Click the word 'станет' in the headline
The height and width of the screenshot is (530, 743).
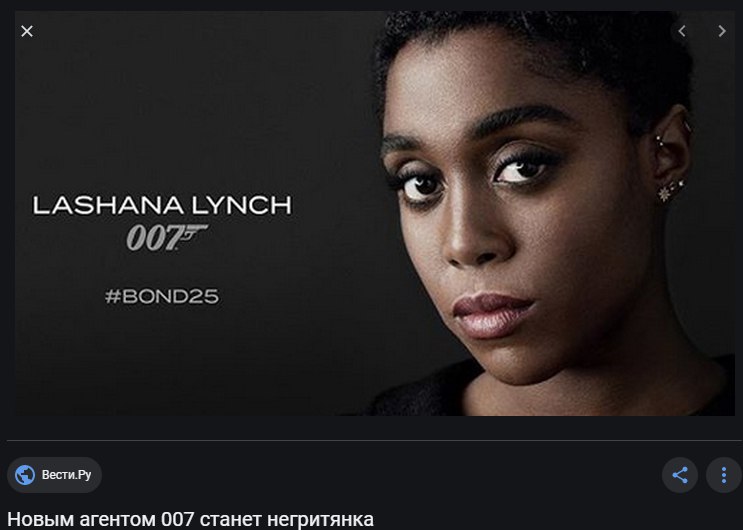tap(230, 520)
